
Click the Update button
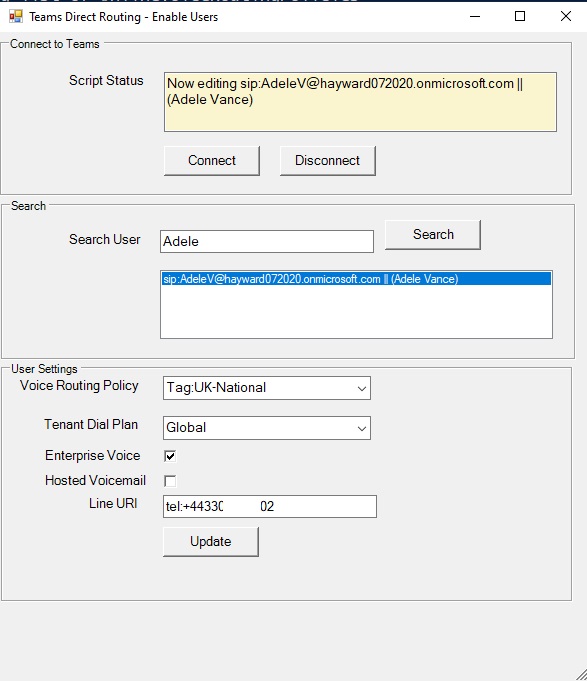(211, 542)
